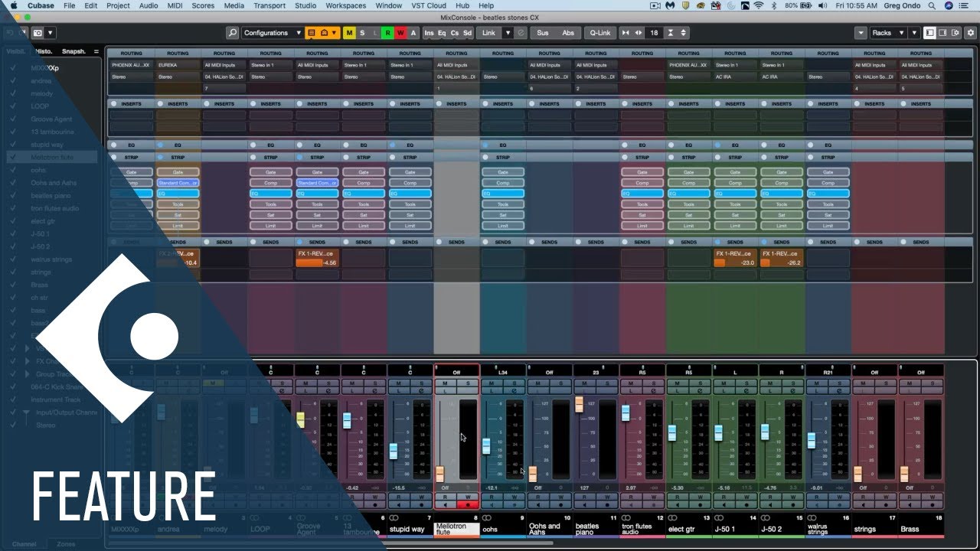Viewport: 980px width, 551px height.
Task: Click the global automation A toolbar button
Action: pyautogui.click(x=413, y=33)
